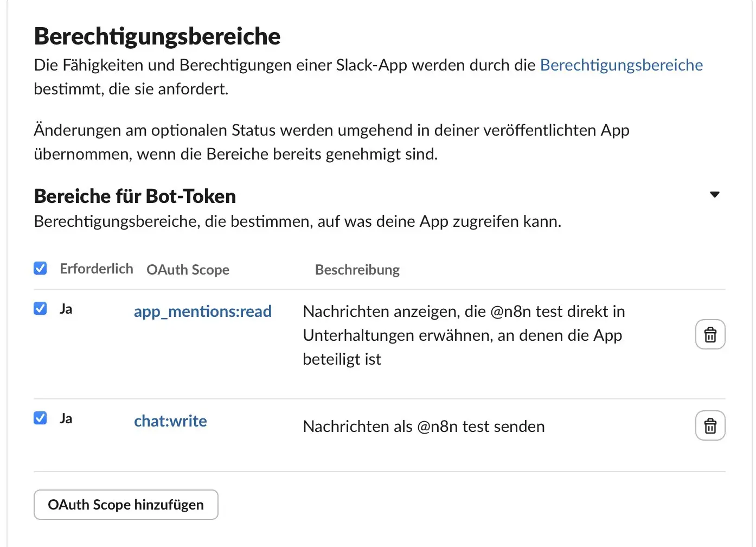
Task: Toggle the header Erforderlich checkbox
Action: point(40,268)
